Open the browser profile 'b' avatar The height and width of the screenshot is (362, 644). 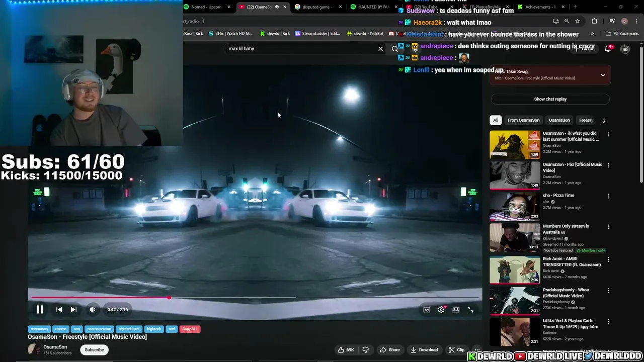(624, 21)
